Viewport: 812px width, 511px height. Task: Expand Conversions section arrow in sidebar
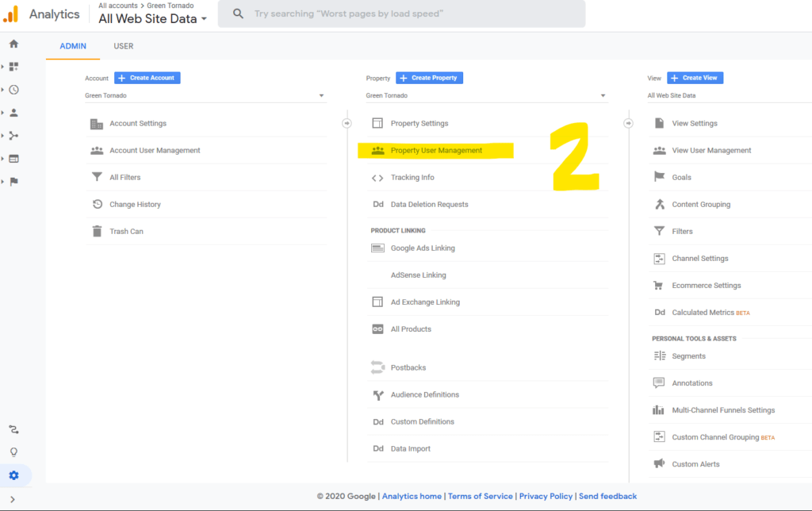[x=2, y=182]
